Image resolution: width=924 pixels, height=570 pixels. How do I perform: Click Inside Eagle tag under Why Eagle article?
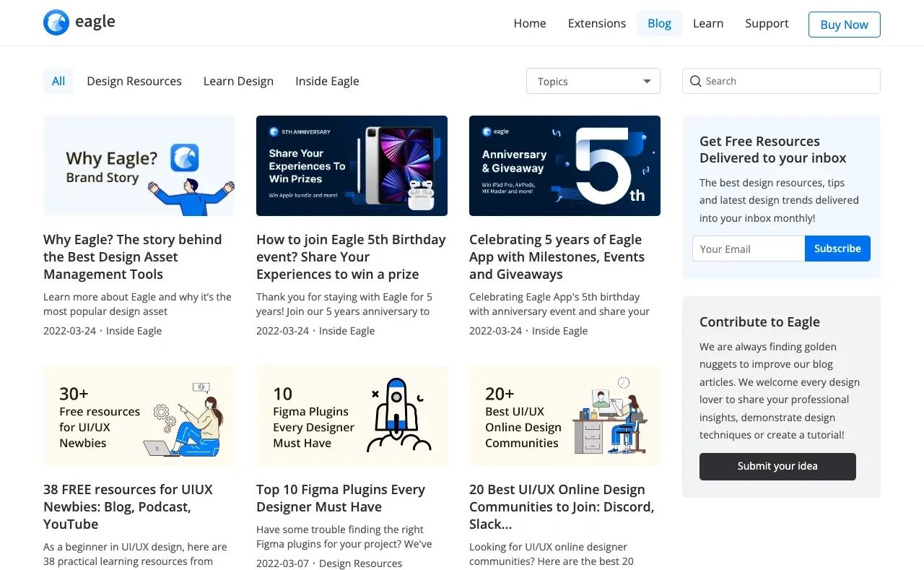[x=134, y=331]
